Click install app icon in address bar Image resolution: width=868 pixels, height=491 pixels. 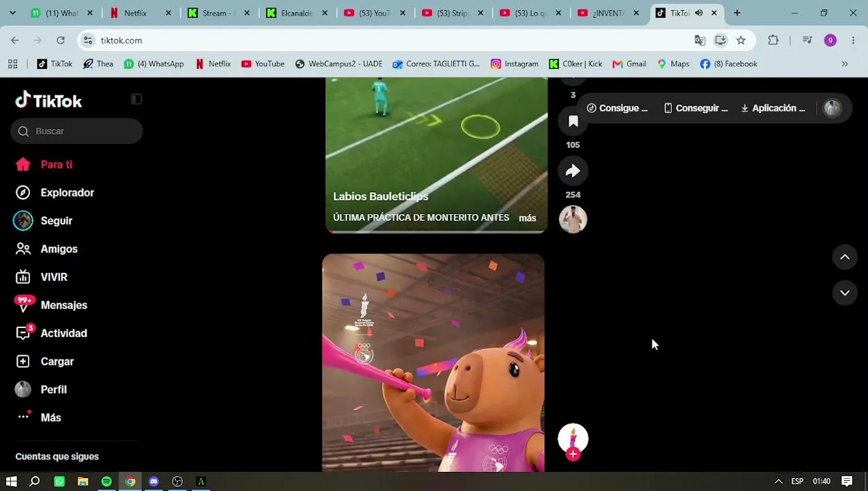(721, 40)
